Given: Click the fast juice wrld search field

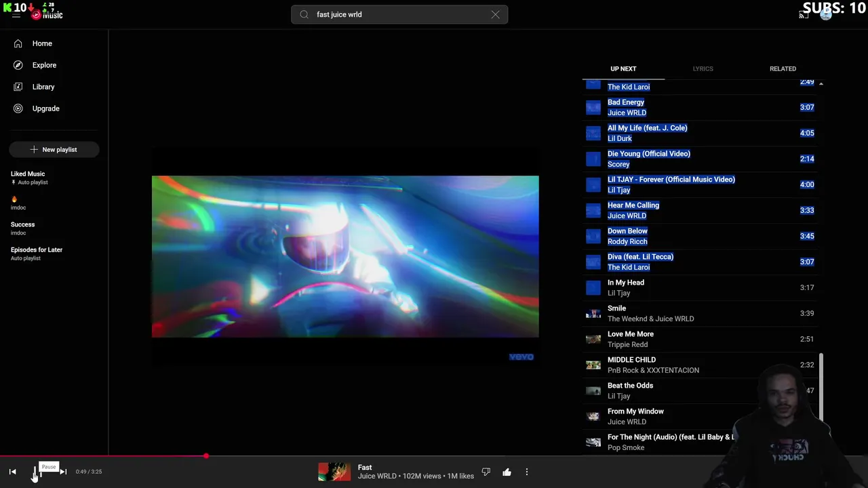Looking at the screenshot, I should coord(399,14).
